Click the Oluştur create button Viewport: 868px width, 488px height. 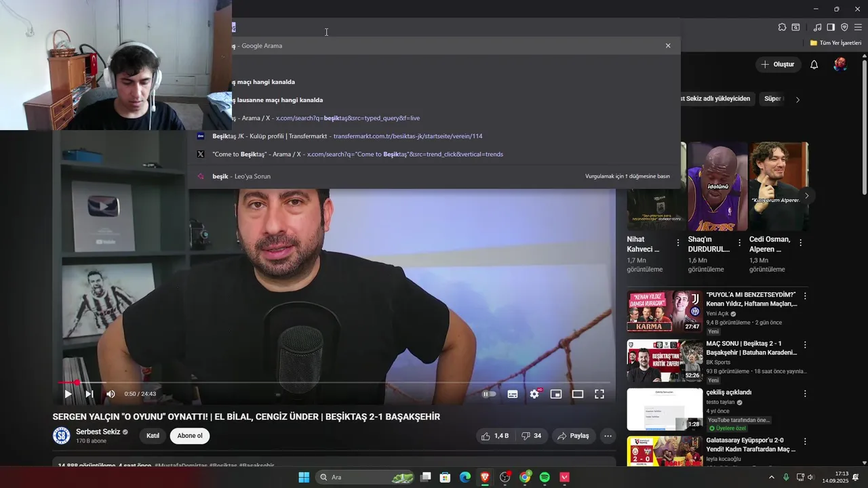point(777,64)
